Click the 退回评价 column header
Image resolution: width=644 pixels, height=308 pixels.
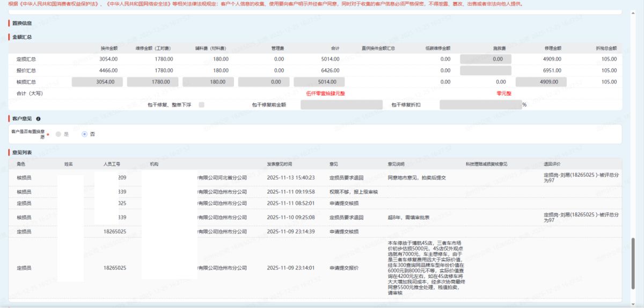click(553, 164)
